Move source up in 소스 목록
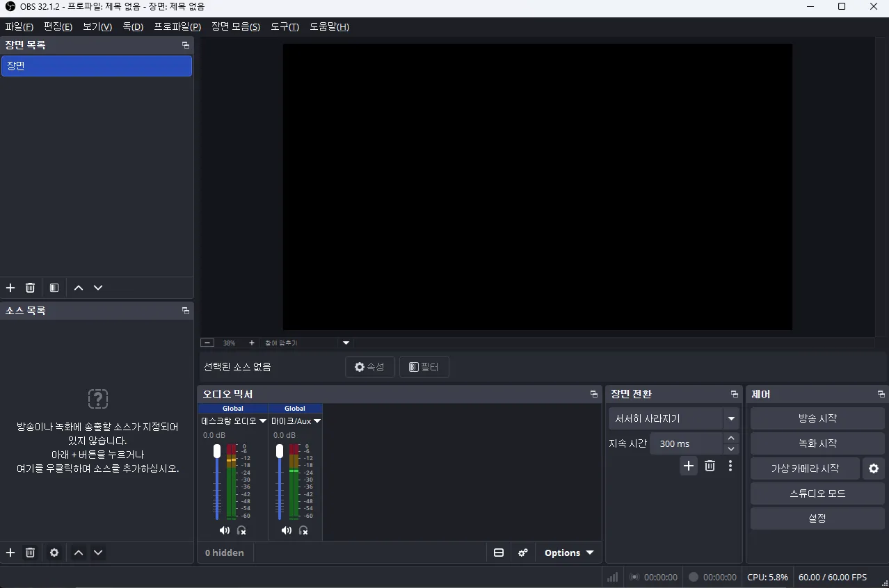889x588 pixels. click(x=79, y=553)
